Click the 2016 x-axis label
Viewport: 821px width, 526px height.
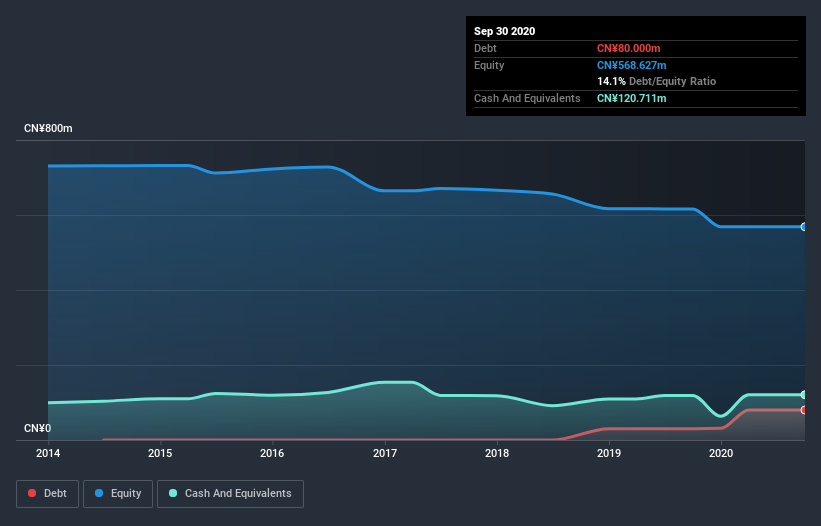point(272,453)
